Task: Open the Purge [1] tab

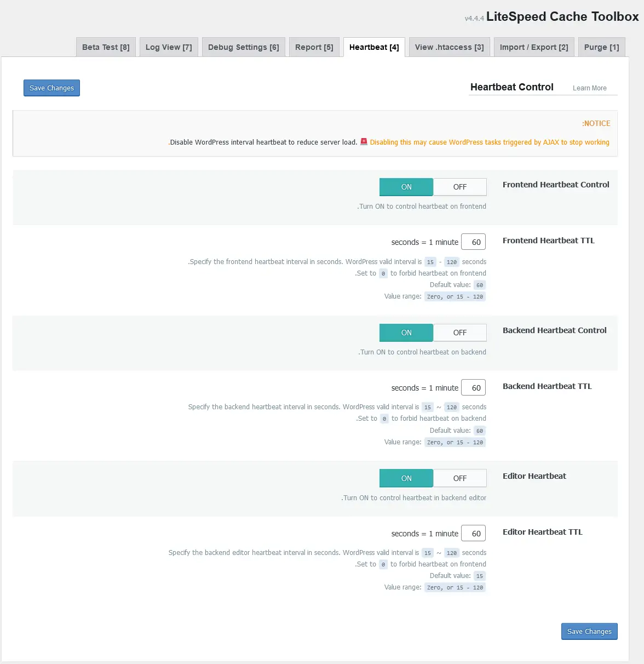Action: pyautogui.click(x=602, y=47)
